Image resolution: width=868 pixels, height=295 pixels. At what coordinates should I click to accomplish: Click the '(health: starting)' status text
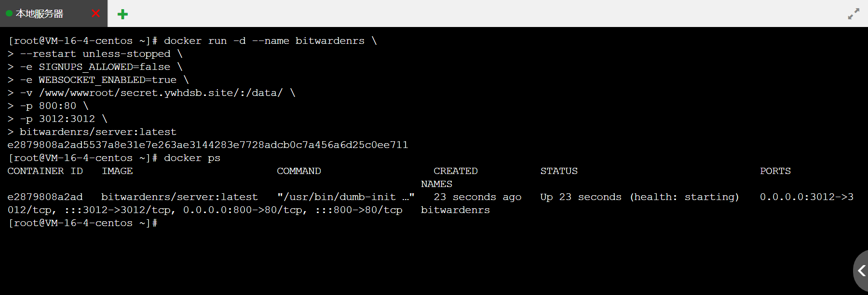click(x=684, y=197)
